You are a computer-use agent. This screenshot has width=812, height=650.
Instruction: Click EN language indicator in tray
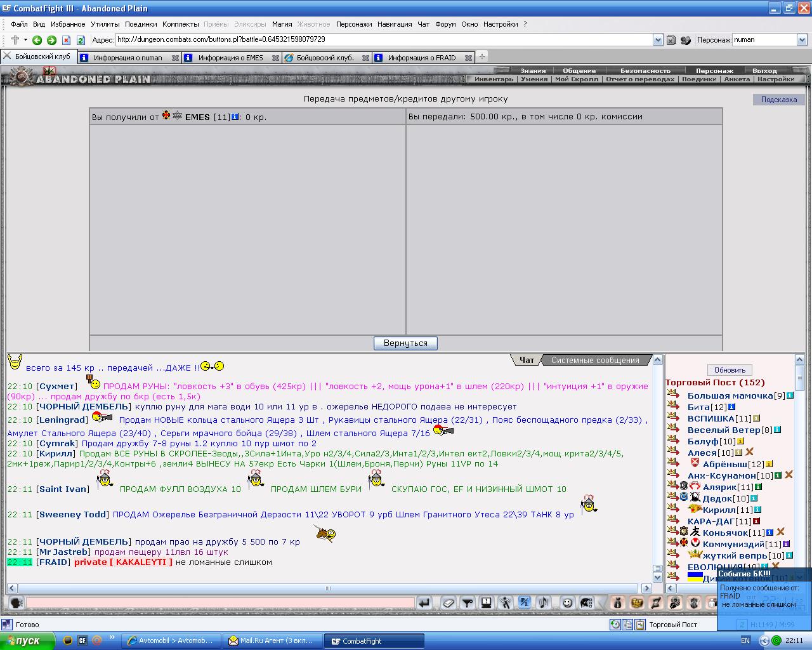[x=745, y=640]
